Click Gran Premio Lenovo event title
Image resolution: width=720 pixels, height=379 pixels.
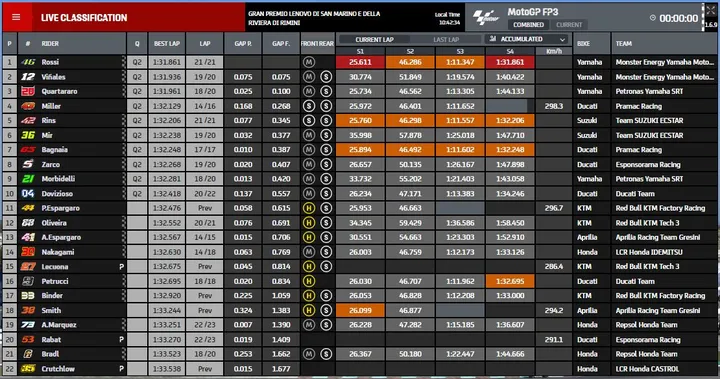pyautogui.click(x=314, y=18)
